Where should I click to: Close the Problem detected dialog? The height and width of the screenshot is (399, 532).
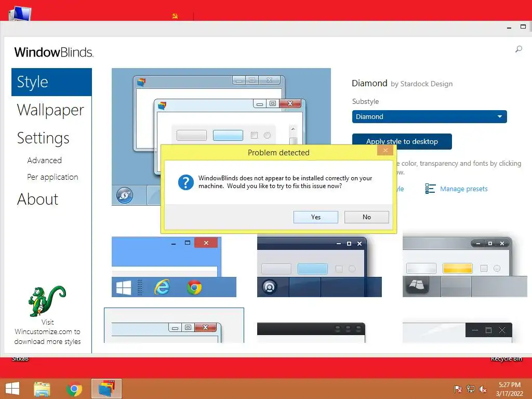pos(385,150)
